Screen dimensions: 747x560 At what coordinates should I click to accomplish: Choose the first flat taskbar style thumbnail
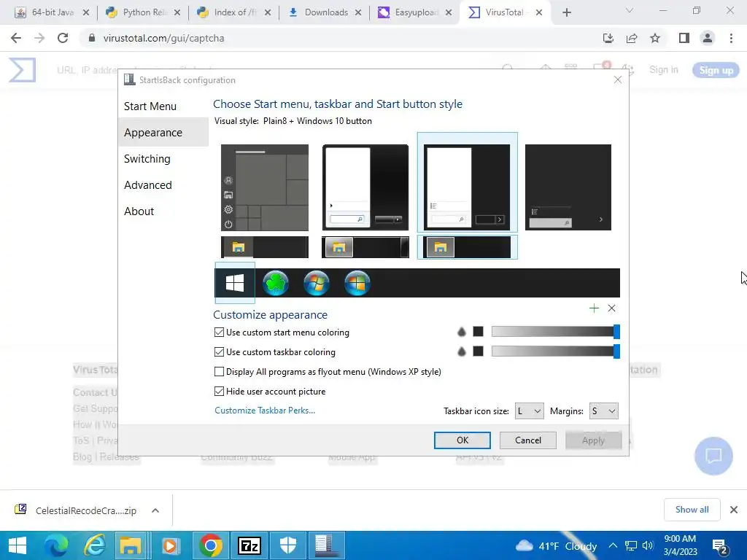click(265, 247)
